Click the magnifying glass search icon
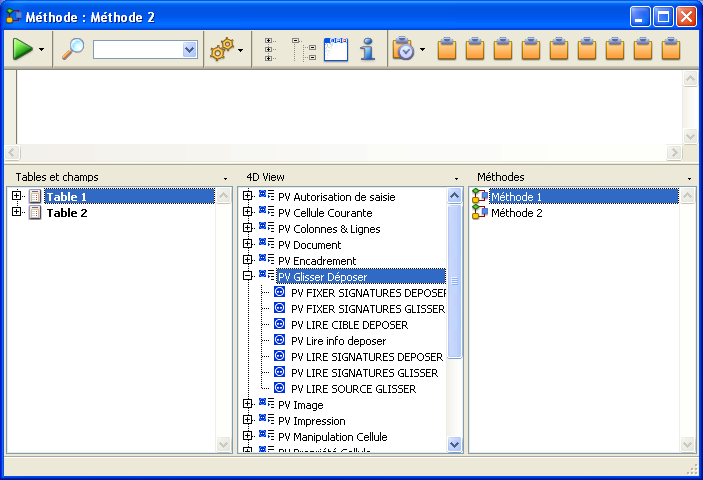This screenshot has height=480, width=703. pyautogui.click(x=73, y=49)
